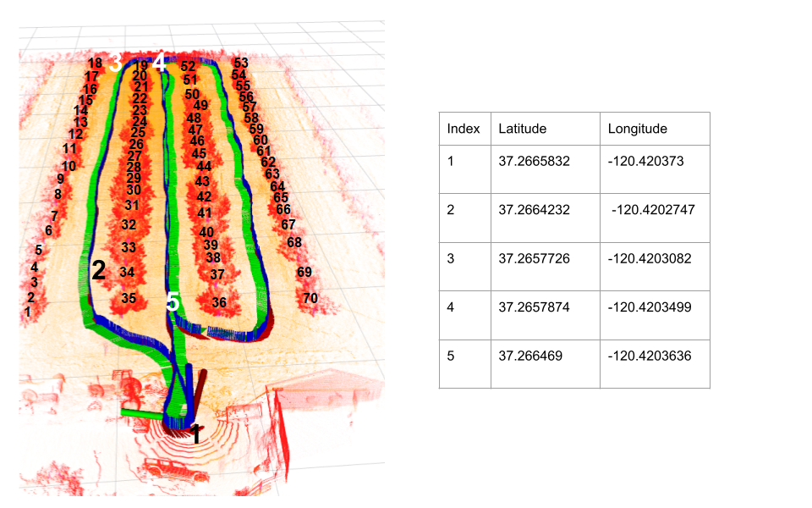Click large waypoint marker 1 near vehicle
Viewport: 812px width, 508px height.
click(x=195, y=434)
